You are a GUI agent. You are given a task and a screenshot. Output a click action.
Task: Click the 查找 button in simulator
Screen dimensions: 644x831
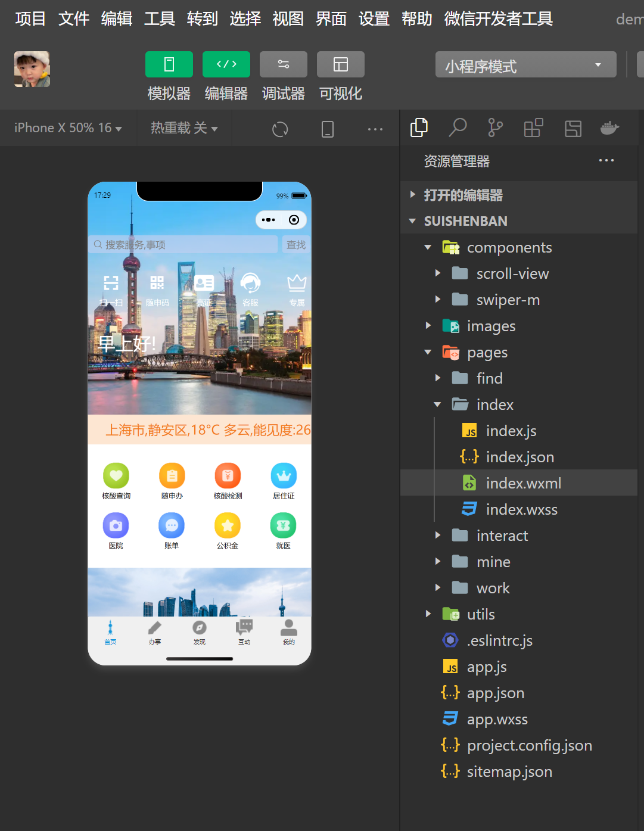[296, 245]
